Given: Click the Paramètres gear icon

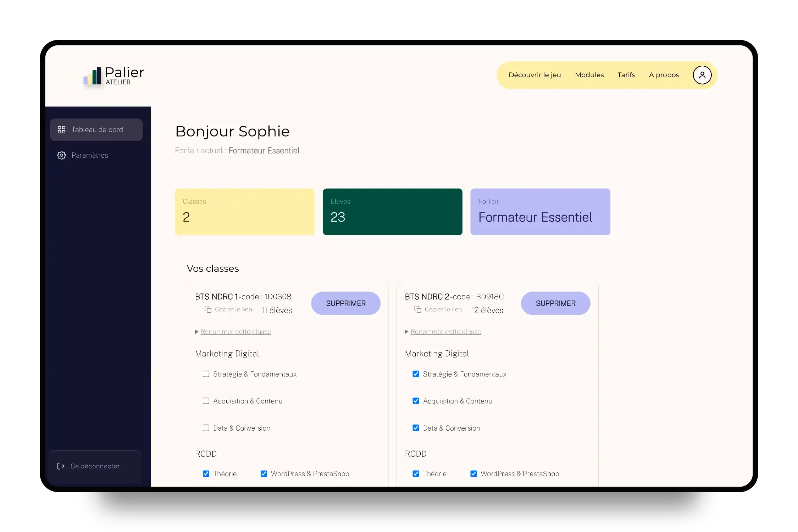Looking at the screenshot, I should click(x=61, y=155).
